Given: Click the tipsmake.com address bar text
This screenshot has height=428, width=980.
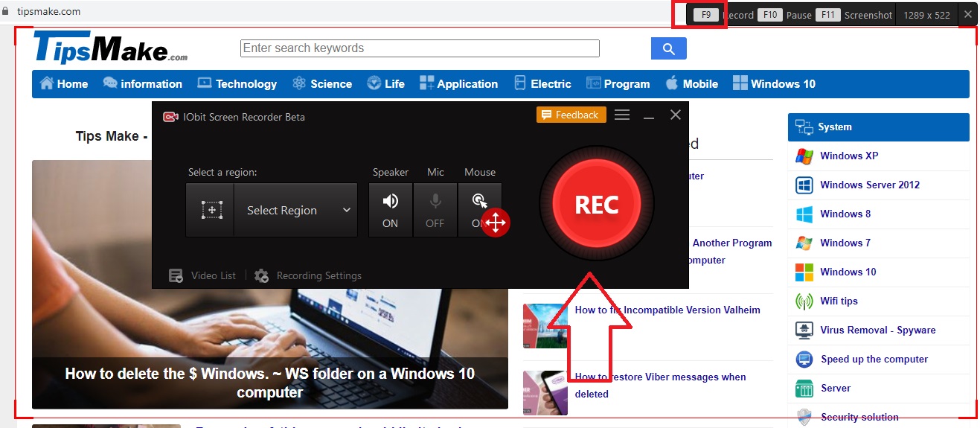Looking at the screenshot, I should [48, 11].
